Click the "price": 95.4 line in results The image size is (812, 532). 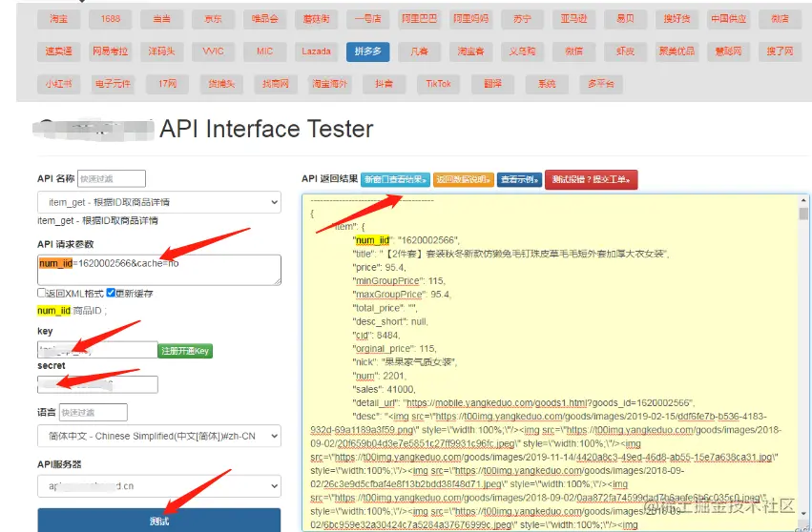(x=380, y=268)
